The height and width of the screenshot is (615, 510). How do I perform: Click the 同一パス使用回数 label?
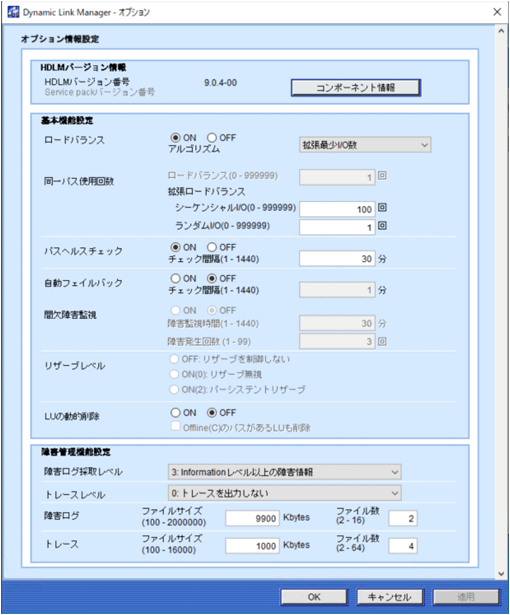(79, 181)
